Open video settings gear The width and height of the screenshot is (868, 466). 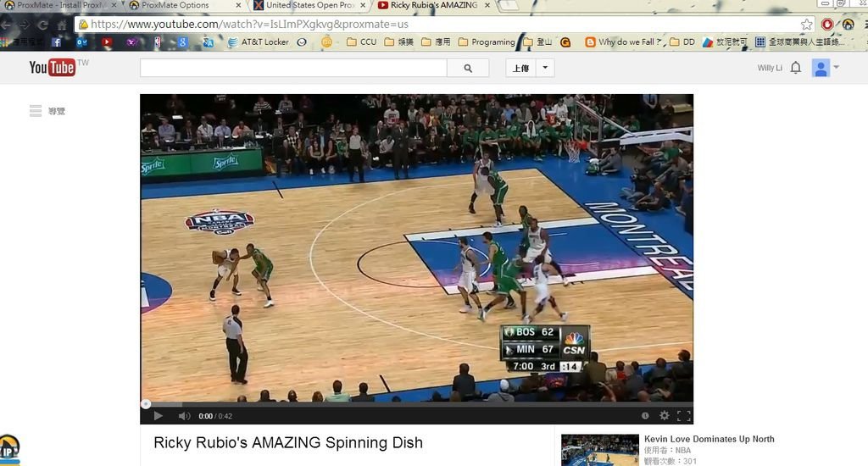point(665,416)
